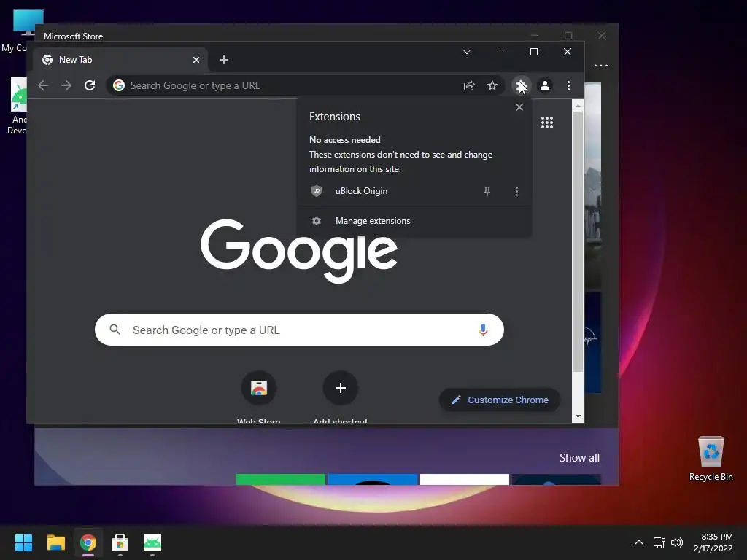The image size is (747, 560).
Task: Open the Chrome profile avatar menu
Action: click(544, 86)
